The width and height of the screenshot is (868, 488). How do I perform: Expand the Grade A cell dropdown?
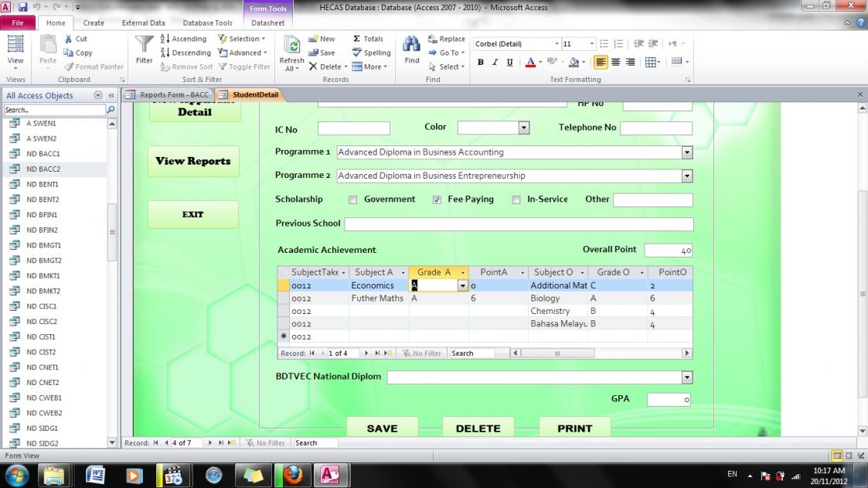coord(462,285)
